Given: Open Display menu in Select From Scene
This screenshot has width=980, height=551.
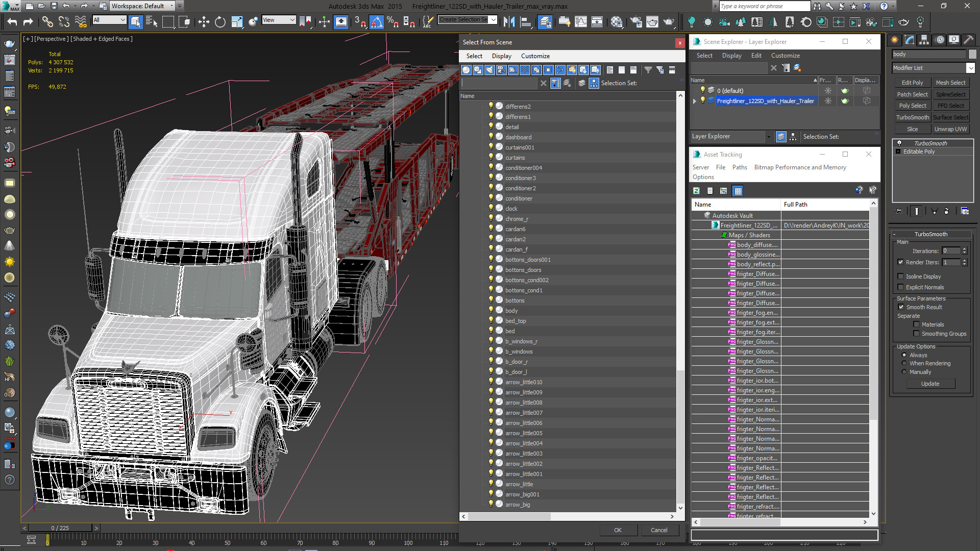Looking at the screenshot, I should pyautogui.click(x=501, y=56).
